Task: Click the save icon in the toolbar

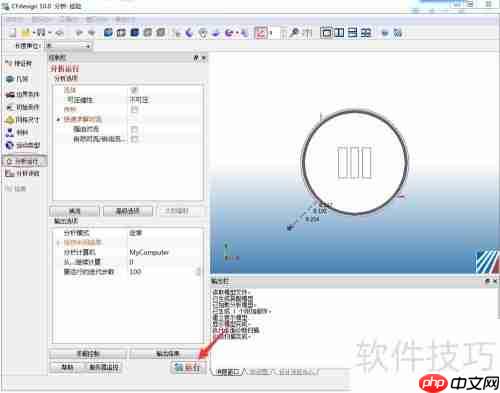Action: (41, 32)
